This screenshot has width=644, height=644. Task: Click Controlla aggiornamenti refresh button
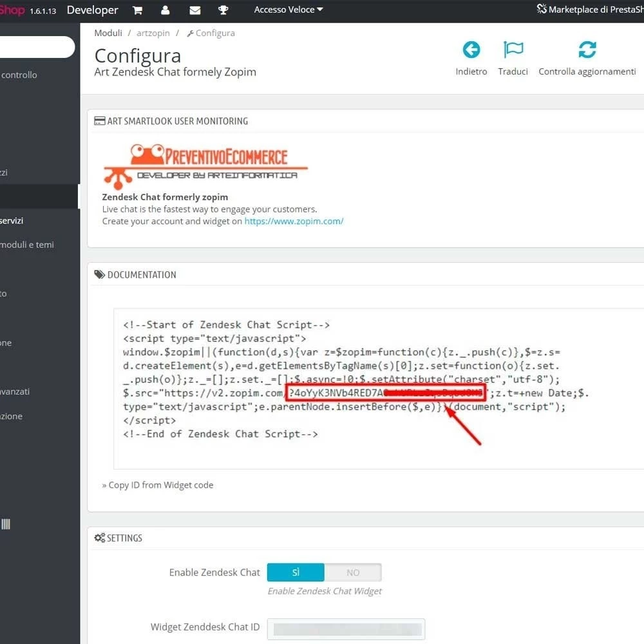(x=587, y=59)
